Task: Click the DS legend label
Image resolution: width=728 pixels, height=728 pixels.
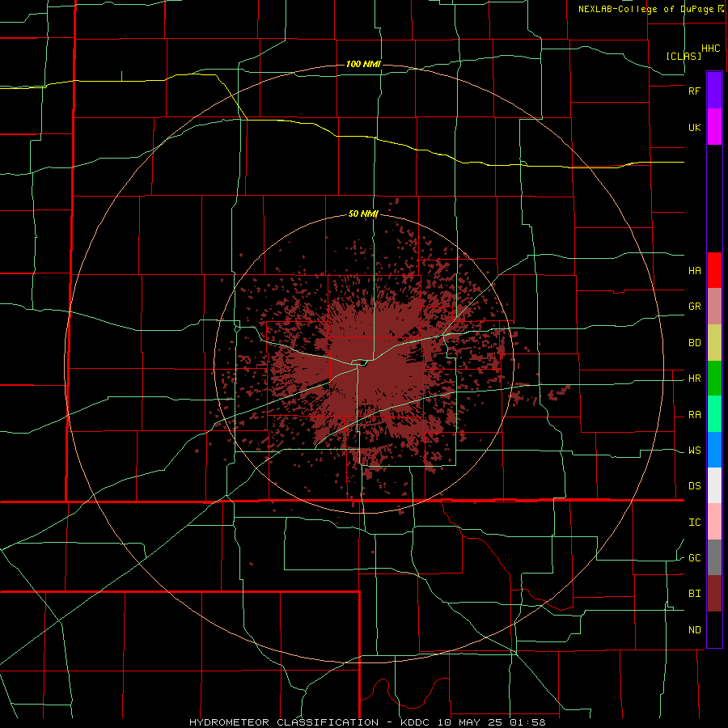Action: coord(694,486)
